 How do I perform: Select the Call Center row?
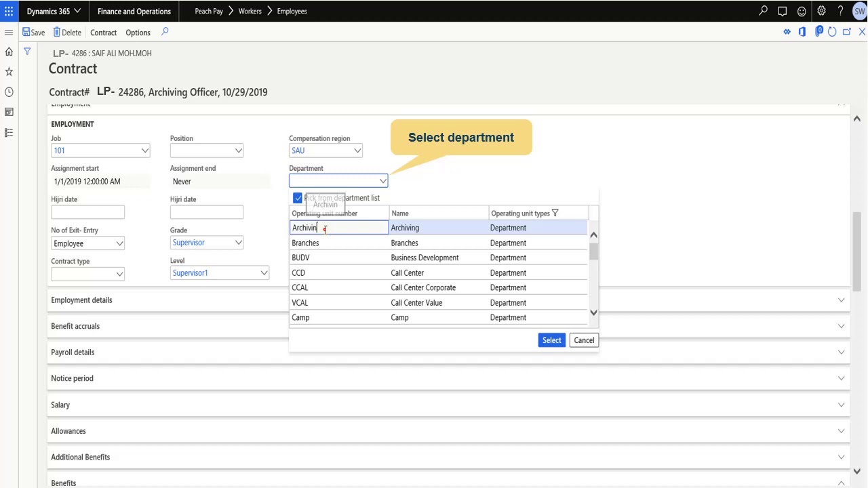coord(407,272)
